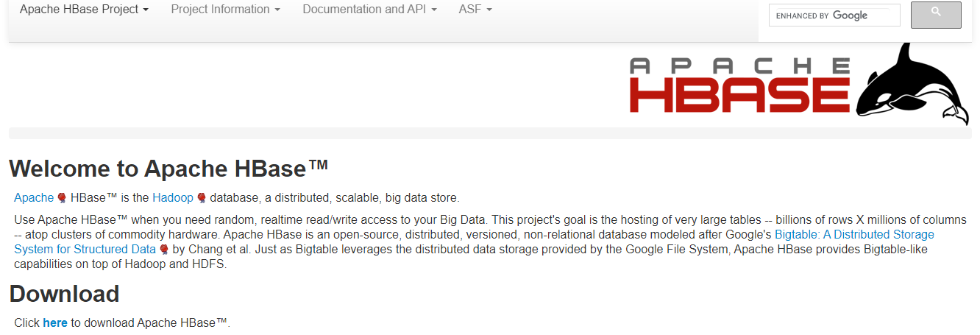Open the Apache HBase Project menu label
The width and height of the screenshot is (980, 335).
point(79,10)
